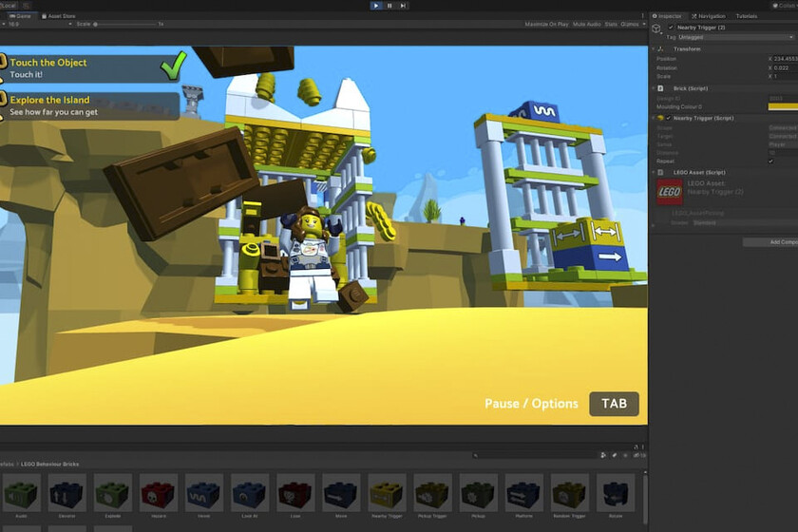The image size is (798, 532).
Task: Select the Pickup behaviour brick
Action: (479, 493)
